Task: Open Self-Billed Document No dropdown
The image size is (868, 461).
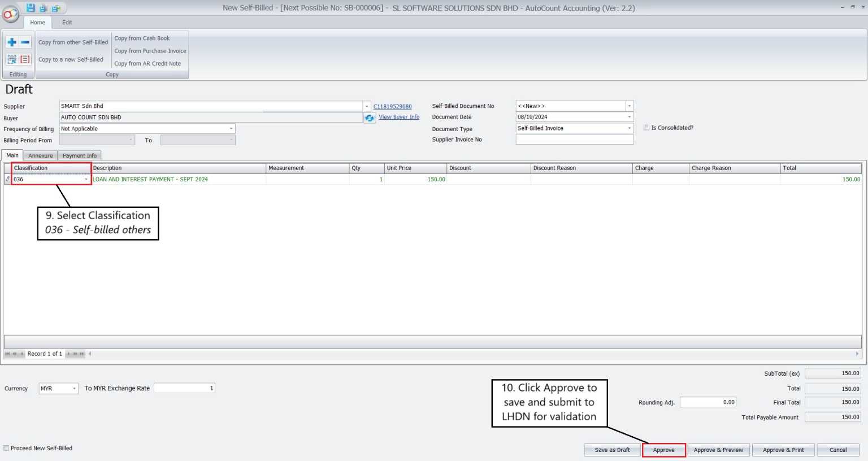Action: 629,106
